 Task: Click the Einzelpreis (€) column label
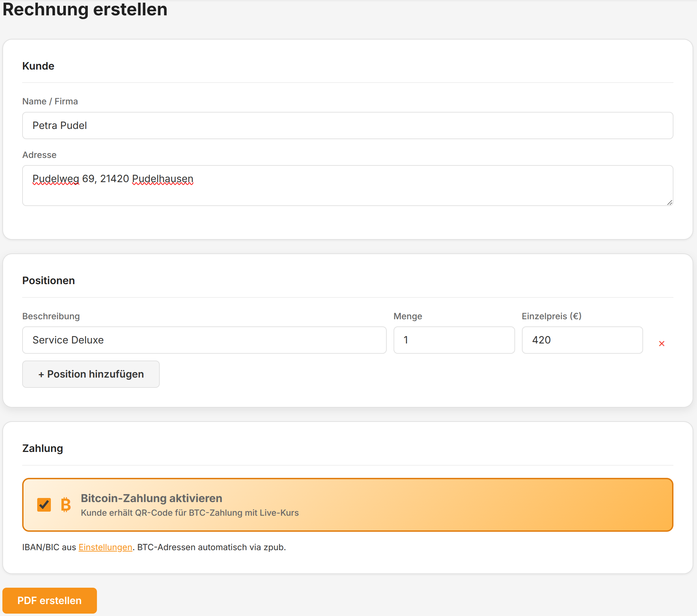(551, 316)
